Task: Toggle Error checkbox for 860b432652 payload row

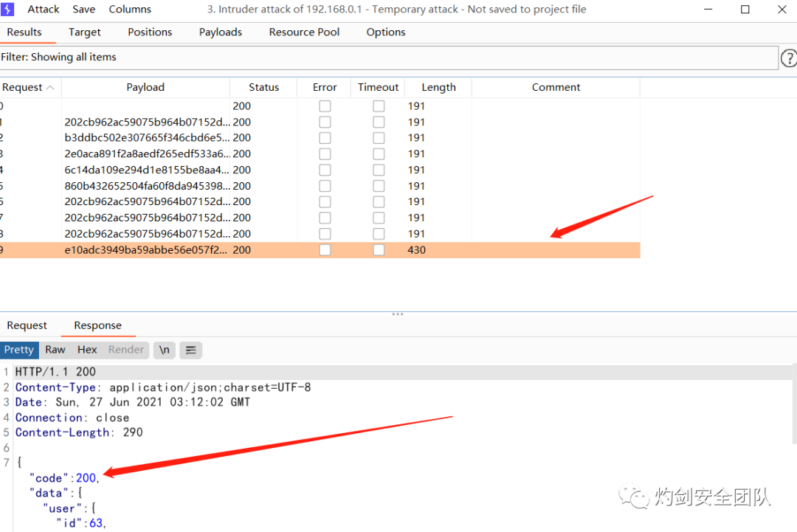Action: click(x=325, y=187)
